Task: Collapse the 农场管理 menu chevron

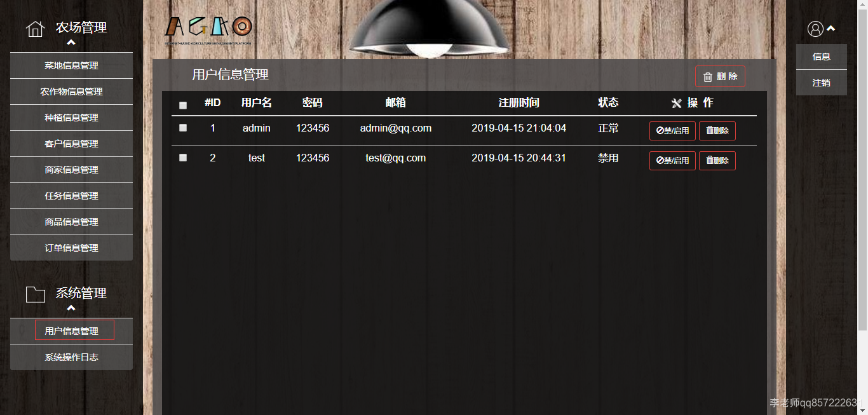Action: [x=71, y=43]
